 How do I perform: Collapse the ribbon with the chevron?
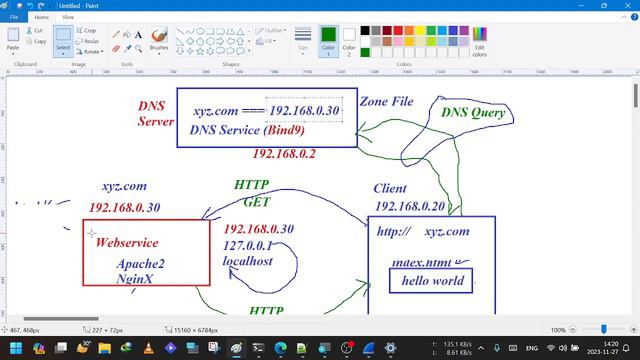click(624, 17)
